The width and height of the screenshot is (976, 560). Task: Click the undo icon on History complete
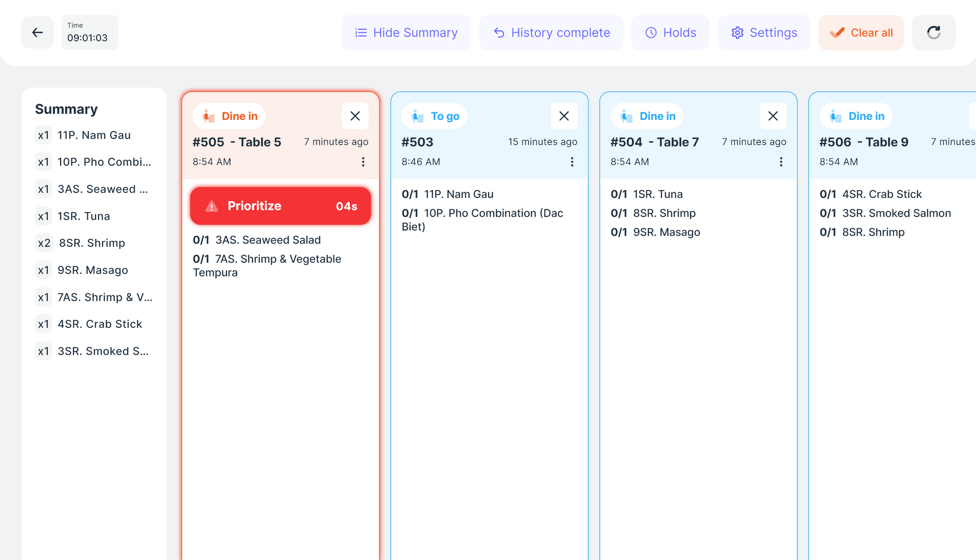[x=499, y=32]
